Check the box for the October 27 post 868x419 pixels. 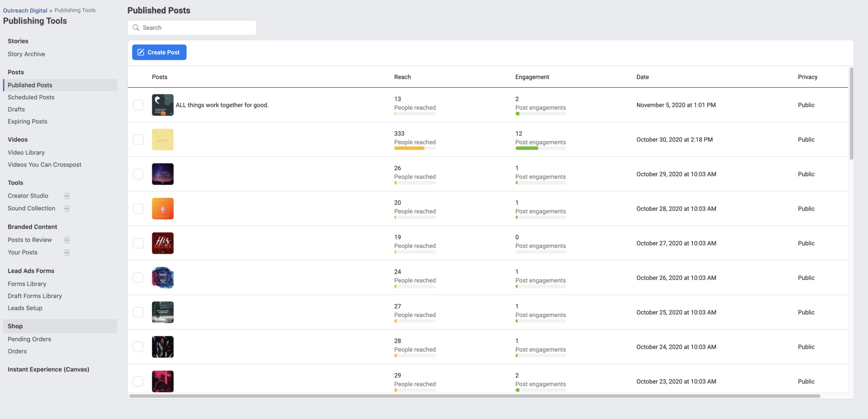tap(138, 243)
